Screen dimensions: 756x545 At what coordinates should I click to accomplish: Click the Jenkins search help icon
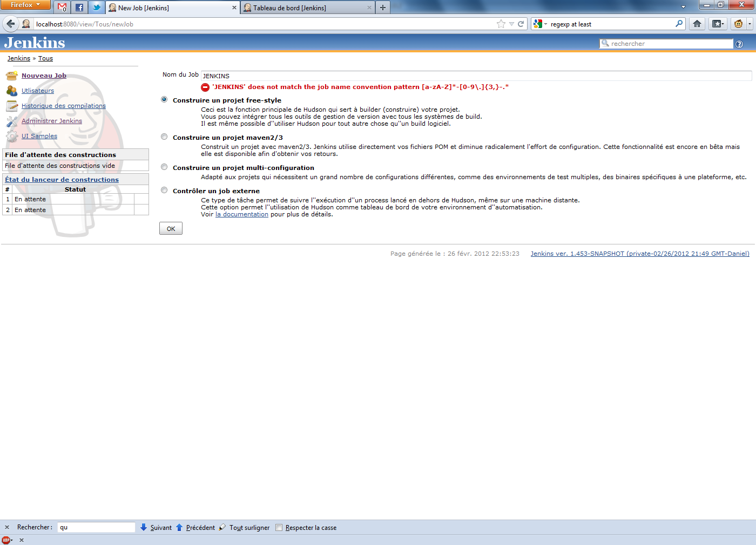pyautogui.click(x=739, y=44)
